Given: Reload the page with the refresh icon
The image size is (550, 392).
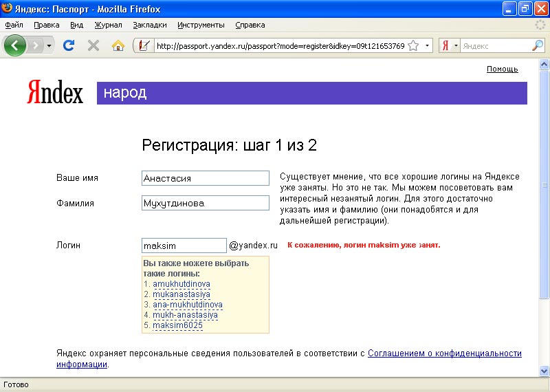Looking at the screenshot, I should tap(69, 45).
